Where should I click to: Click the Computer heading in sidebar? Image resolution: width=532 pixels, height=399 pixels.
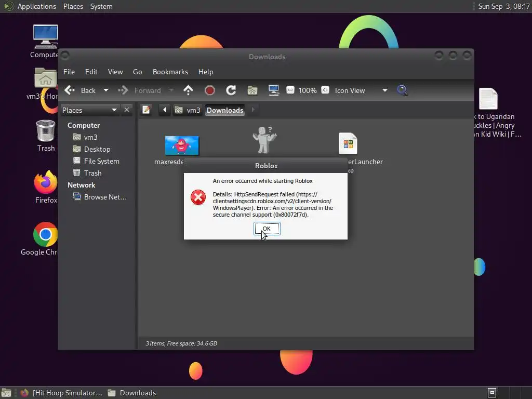(x=84, y=126)
